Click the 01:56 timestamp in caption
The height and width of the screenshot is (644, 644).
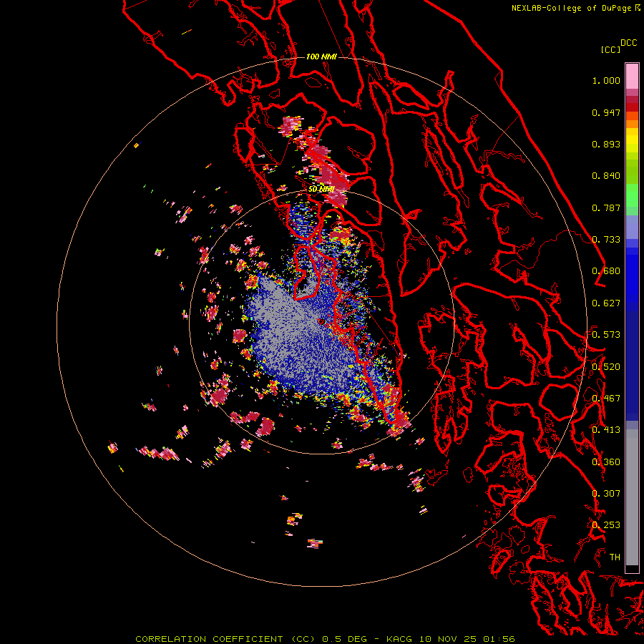[499, 639]
